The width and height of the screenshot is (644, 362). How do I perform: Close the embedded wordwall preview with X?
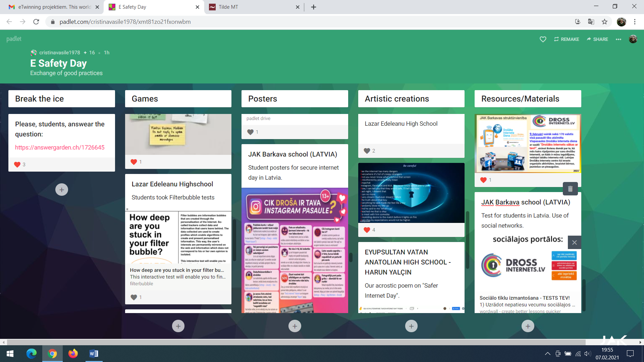pyautogui.click(x=574, y=242)
